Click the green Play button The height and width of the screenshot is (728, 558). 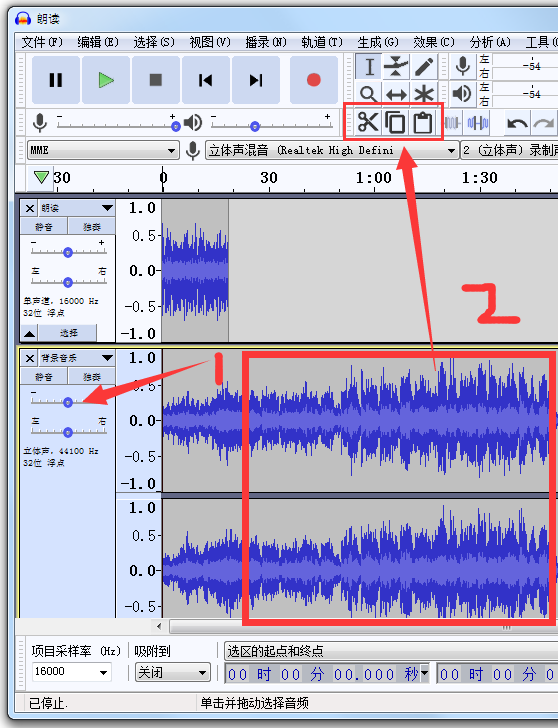pos(106,80)
